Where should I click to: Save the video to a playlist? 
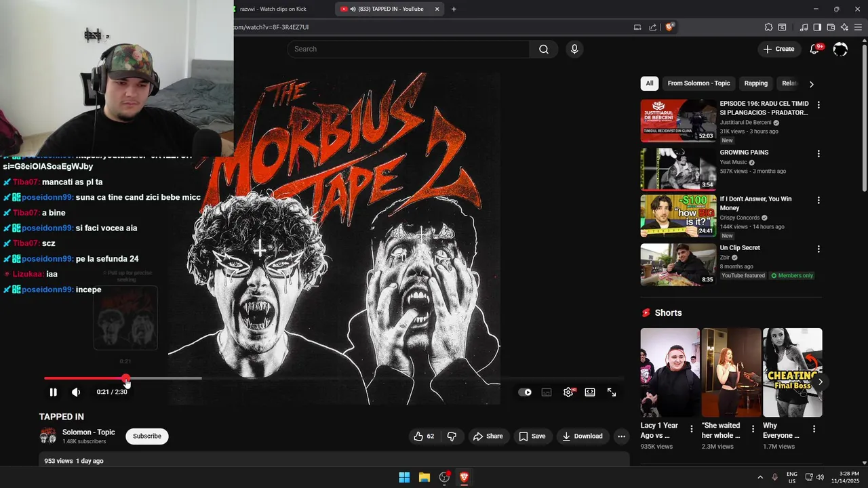(532, 436)
